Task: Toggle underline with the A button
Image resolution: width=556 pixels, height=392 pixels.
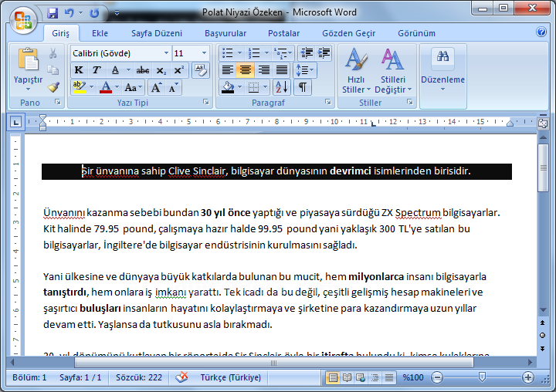Action: tap(115, 70)
